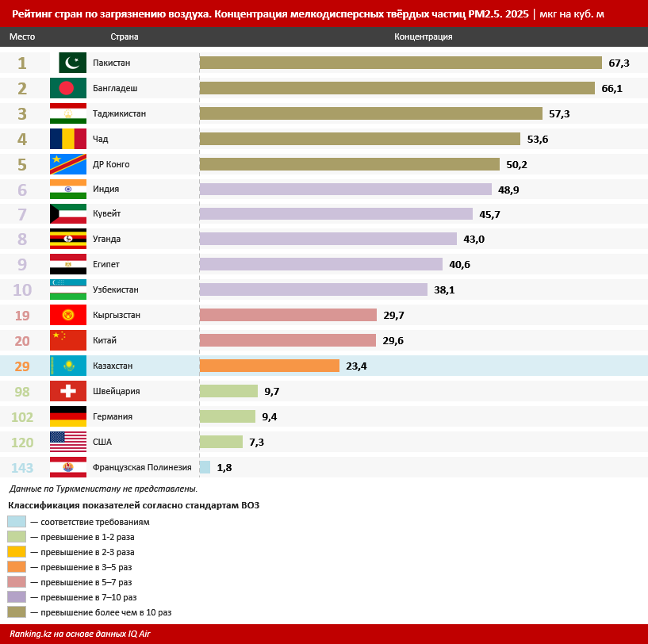The image size is (648, 644).
Task: Click the India purple bar
Action: tap(346, 190)
